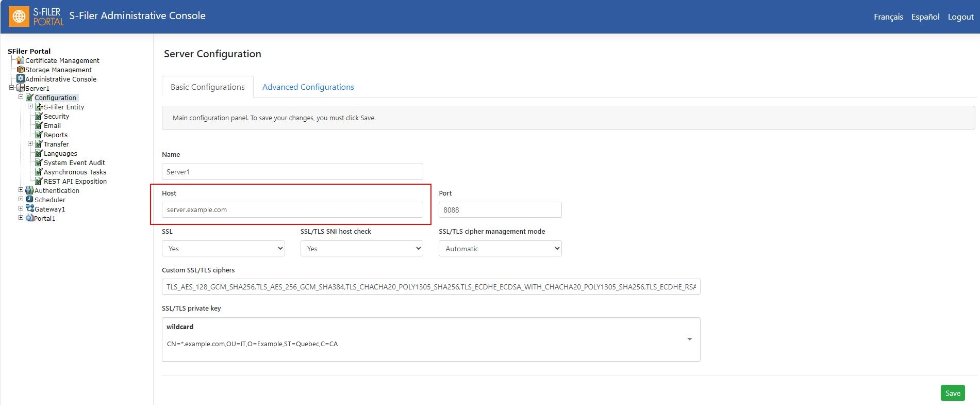The width and height of the screenshot is (980, 405).
Task: Click the Transfer node icon
Action: 39,144
